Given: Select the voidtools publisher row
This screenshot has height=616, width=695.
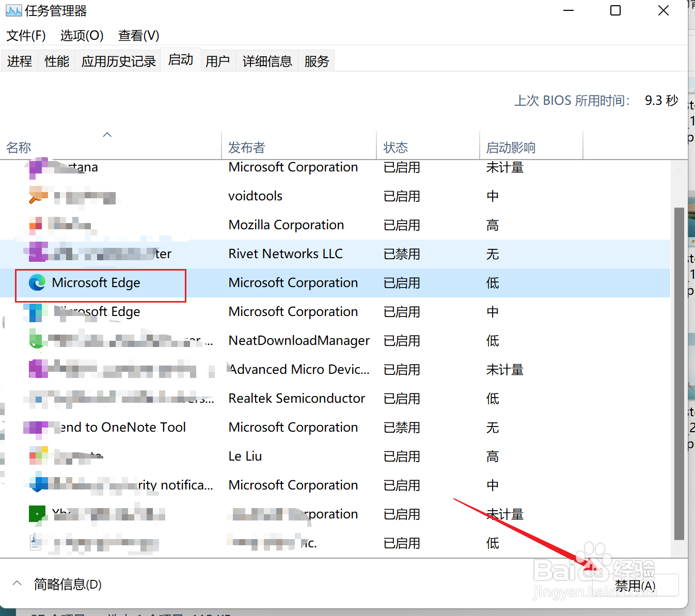Looking at the screenshot, I should click(x=335, y=196).
